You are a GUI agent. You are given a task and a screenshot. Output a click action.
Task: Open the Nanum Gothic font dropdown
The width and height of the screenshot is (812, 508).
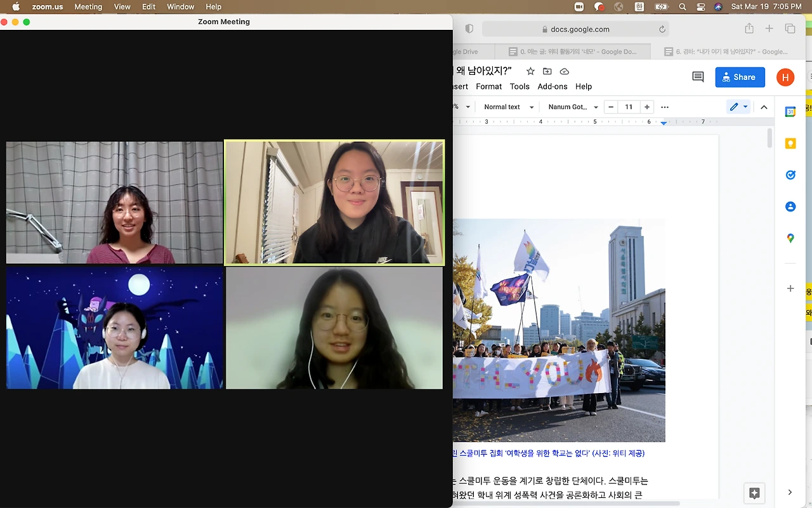[x=573, y=107]
